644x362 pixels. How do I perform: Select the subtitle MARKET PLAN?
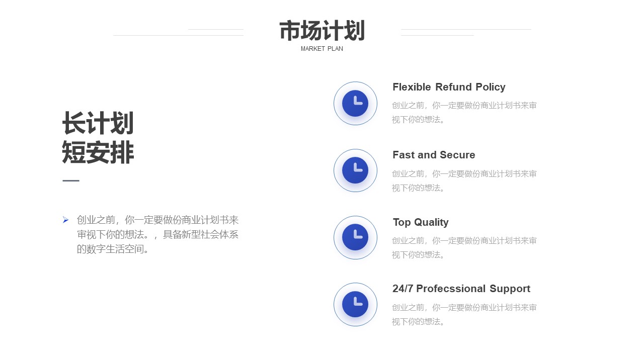point(322,49)
